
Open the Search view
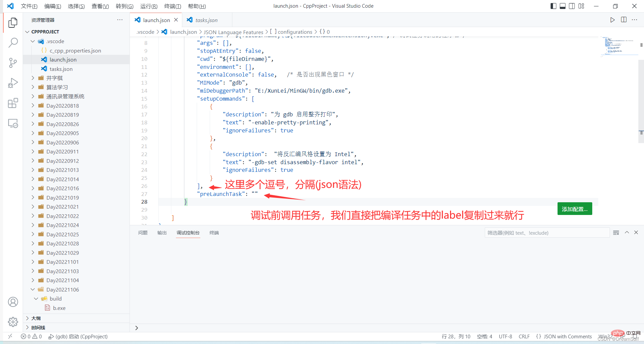click(x=13, y=43)
